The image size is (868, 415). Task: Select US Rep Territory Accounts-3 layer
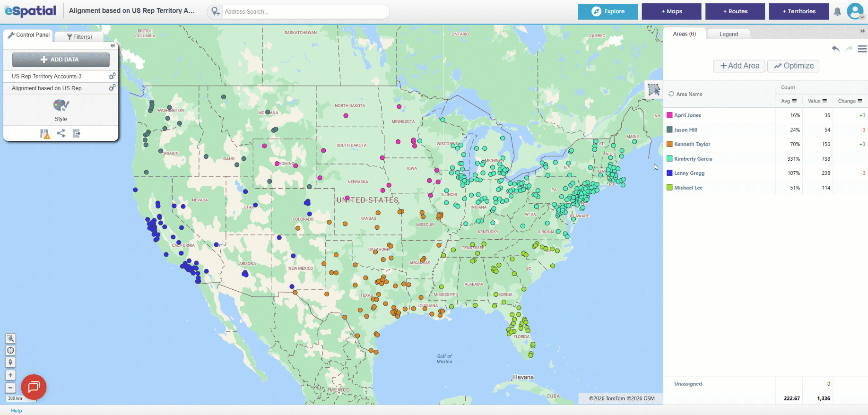46,76
